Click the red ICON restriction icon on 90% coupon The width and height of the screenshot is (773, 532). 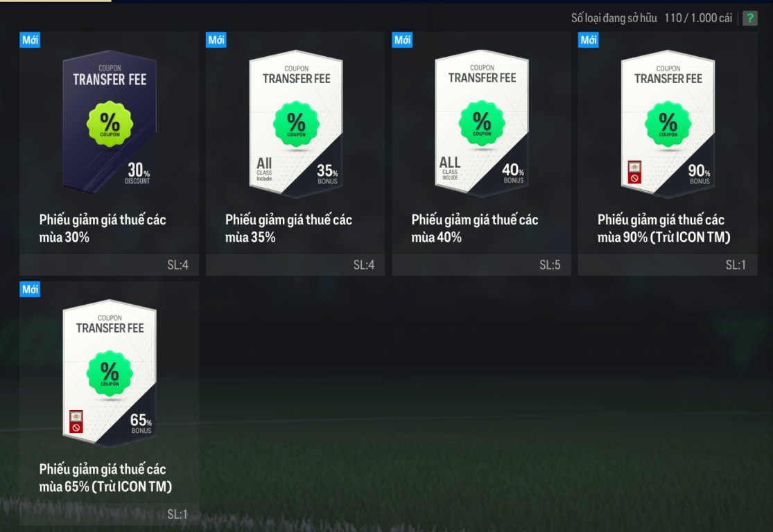[634, 172]
